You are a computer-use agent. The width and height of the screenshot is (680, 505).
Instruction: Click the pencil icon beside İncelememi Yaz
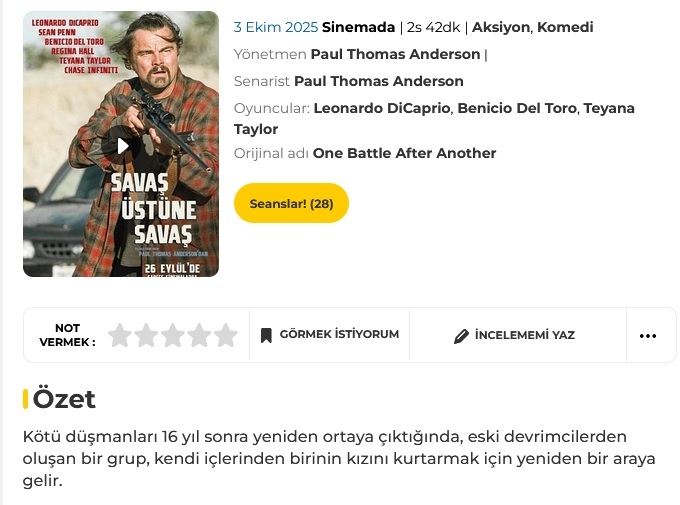(461, 336)
